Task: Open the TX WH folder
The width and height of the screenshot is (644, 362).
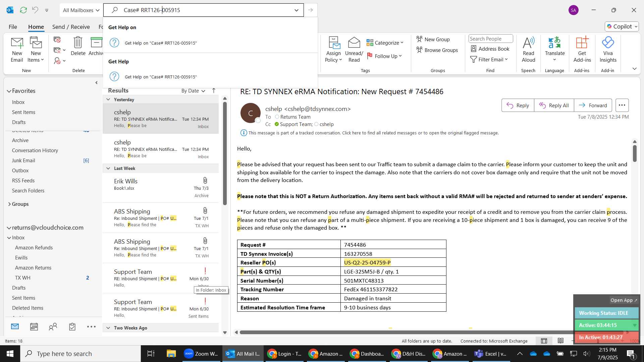Action: (x=22, y=278)
